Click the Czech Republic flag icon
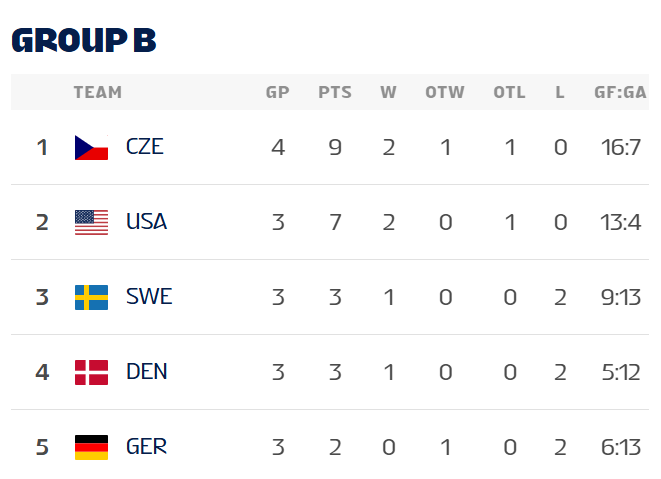Image resolution: width=661 pixels, height=479 pixels. click(91, 148)
